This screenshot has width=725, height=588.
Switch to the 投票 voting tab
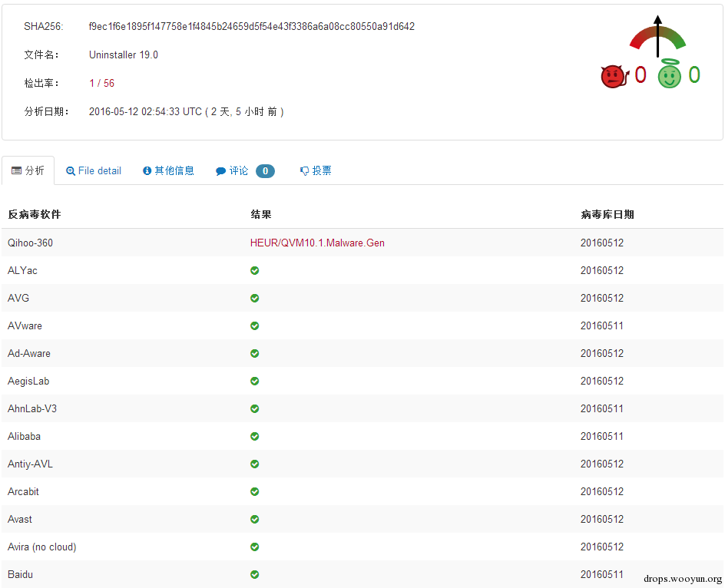click(316, 171)
